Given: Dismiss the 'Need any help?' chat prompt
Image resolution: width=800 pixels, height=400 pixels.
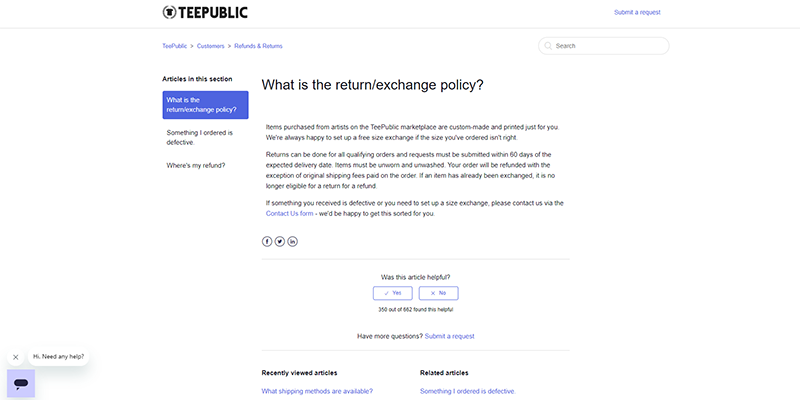Looking at the screenshot, I should (x=15, y=357).
